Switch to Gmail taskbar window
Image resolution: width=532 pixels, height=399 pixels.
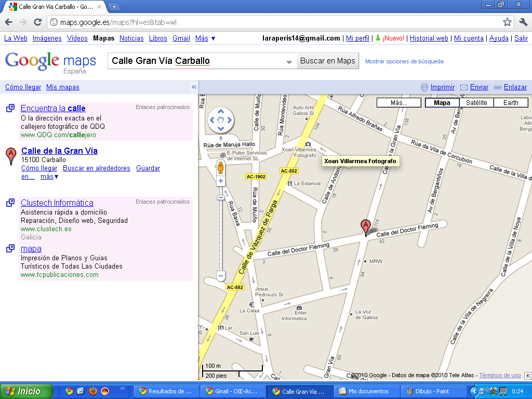(233, 391)
